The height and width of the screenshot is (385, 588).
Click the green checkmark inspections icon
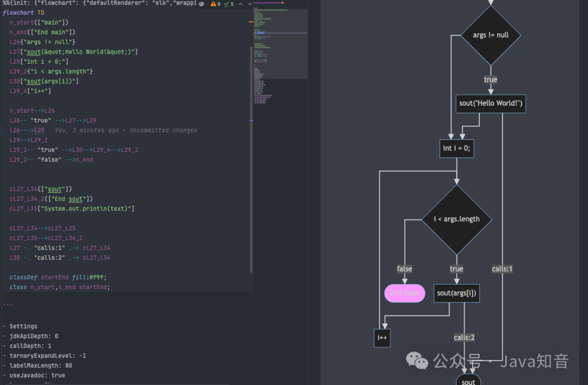pos(226,4)
